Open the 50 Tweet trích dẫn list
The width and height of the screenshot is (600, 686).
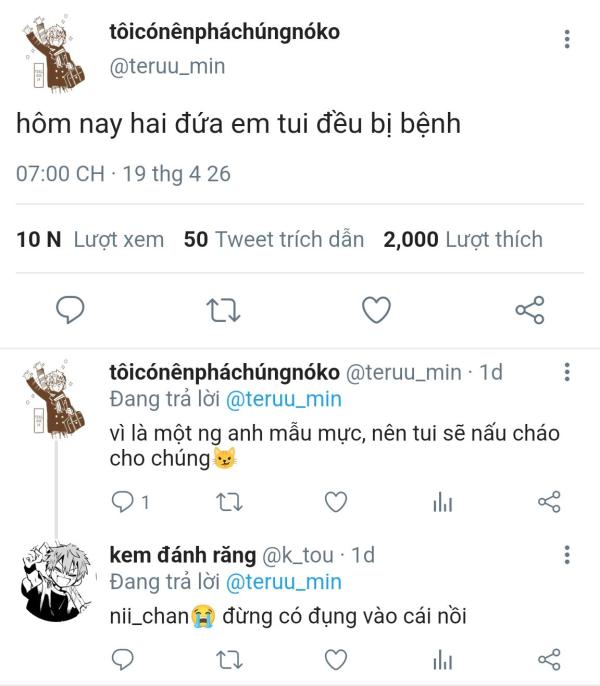coord(274,240)
